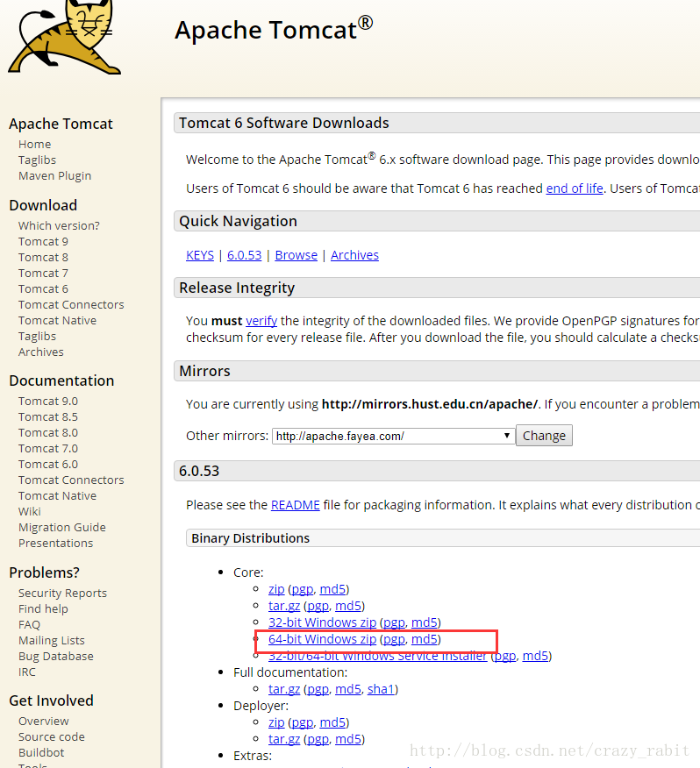
Task: Open md5 checksum for 64-bit Windows zip
Action: (424, 639)
